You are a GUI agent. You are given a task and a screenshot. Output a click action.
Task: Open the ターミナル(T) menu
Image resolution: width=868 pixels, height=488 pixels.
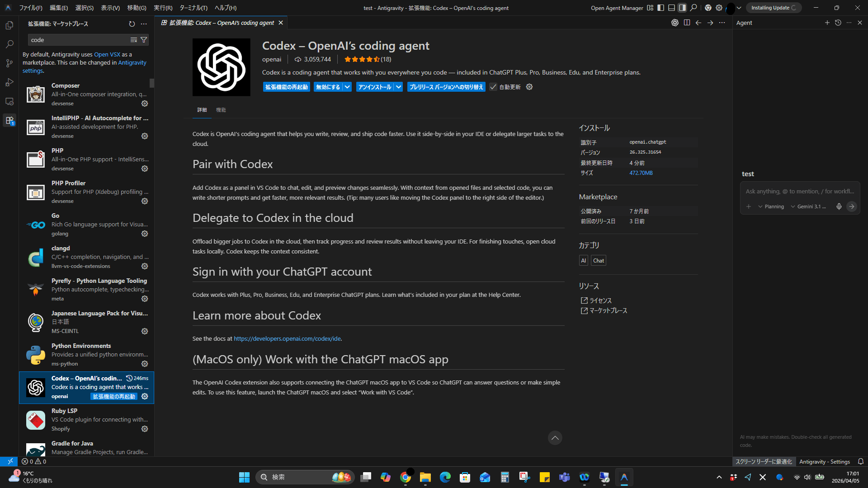[193, 8]
